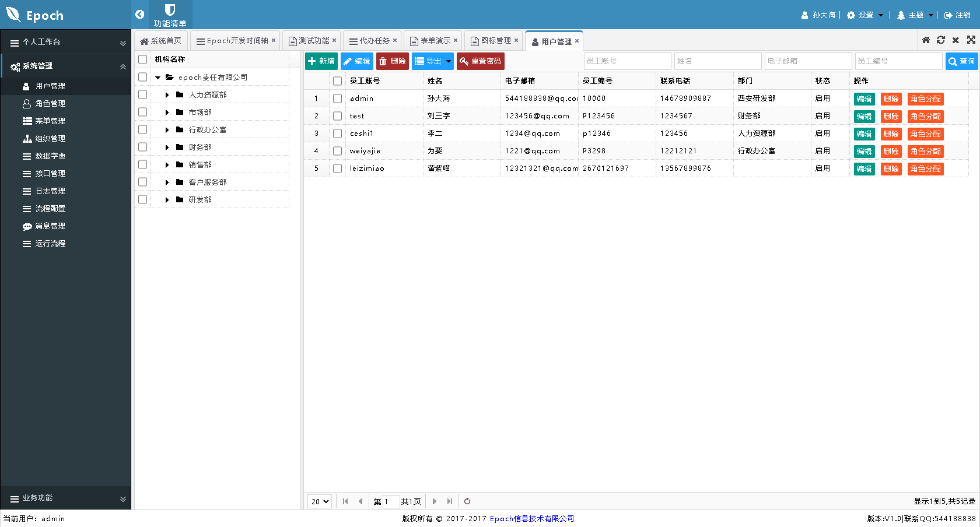Open the 导出 dropdown arrow
This screenshot has width=980, height=527.
point(449,61)
